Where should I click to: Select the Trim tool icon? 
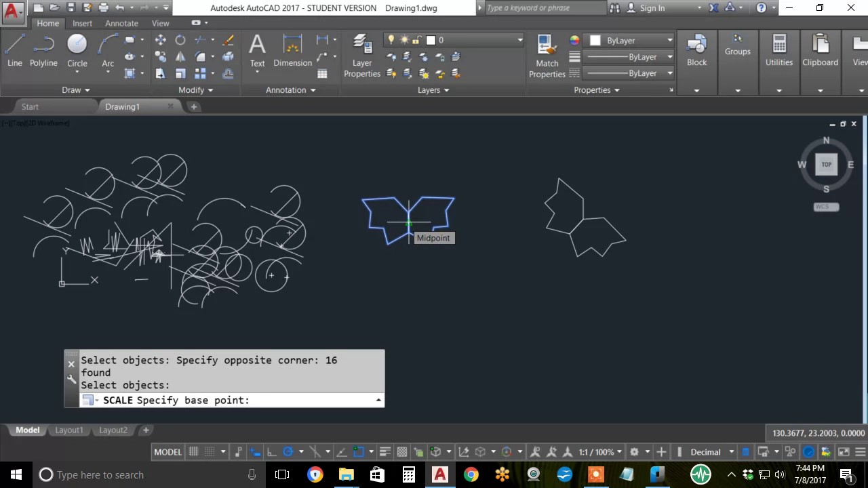[x=200, y=40]
